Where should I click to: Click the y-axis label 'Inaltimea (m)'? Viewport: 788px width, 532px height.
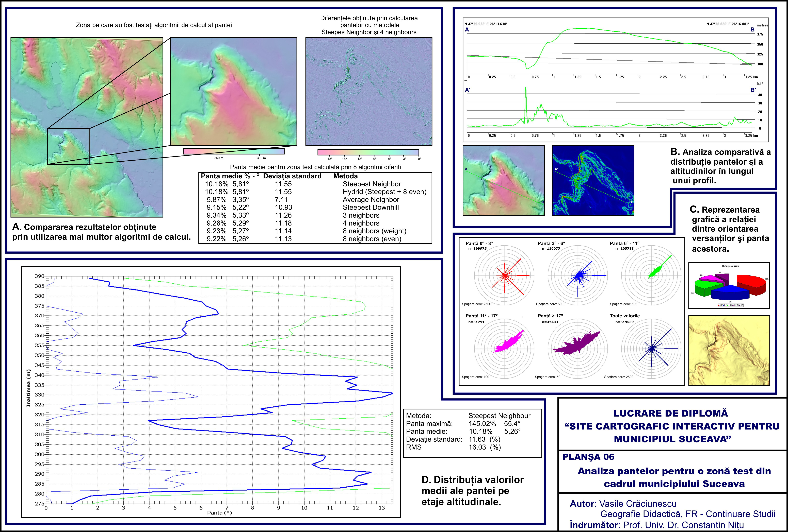coord(28,388)
